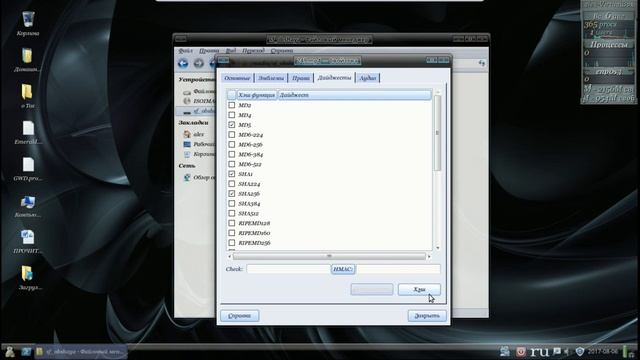Click the vertical scrollbar of hash list
The width and height of the screenshot is (640, 360).
pyautogui.click(x=438, y=133)
